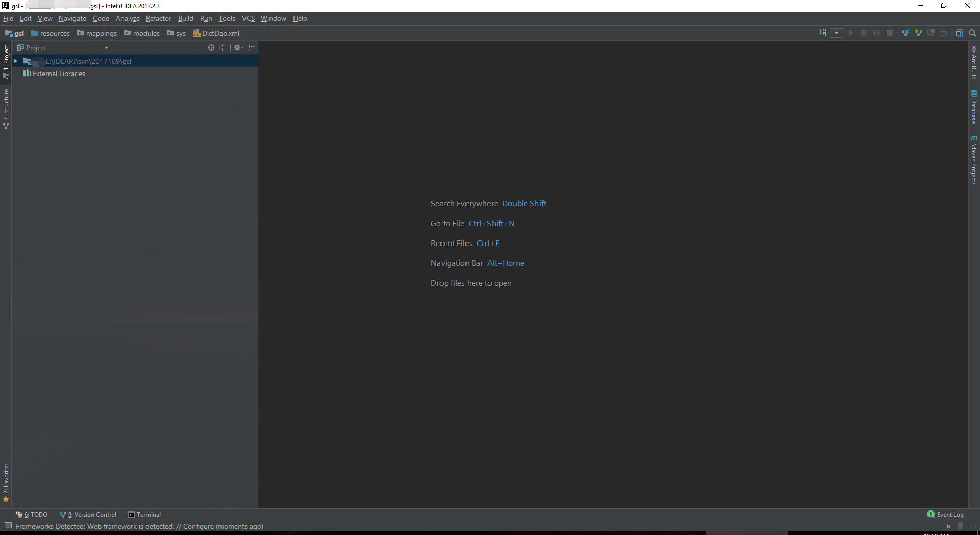Open the 6: TODO tool window

[x=32, y=514]
